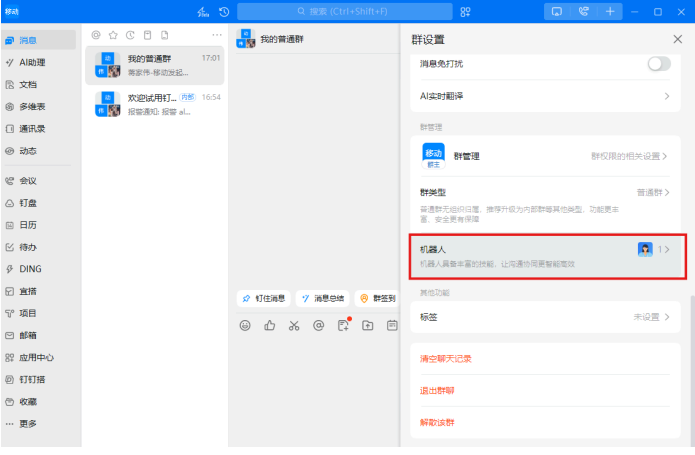Expand the AI实时翻译 setting
Image resolution: width=695 pixels, height=455 pixels.
click(x=545, y=97)
